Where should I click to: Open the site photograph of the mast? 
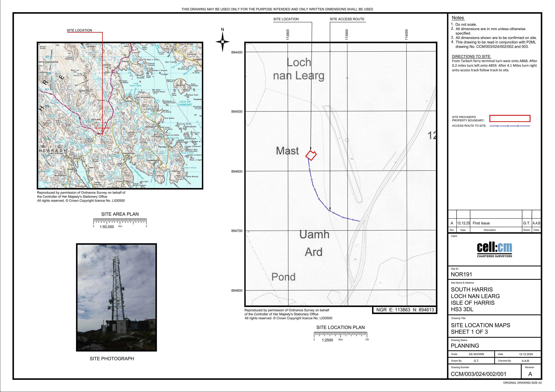(x=117, y=297)
